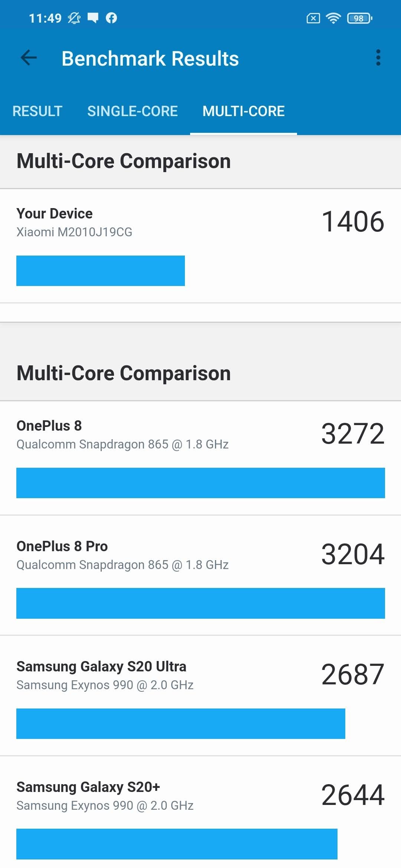401x868 pixels.
Task: Tap the battery indicator showing 98
Action: (359, 18)
